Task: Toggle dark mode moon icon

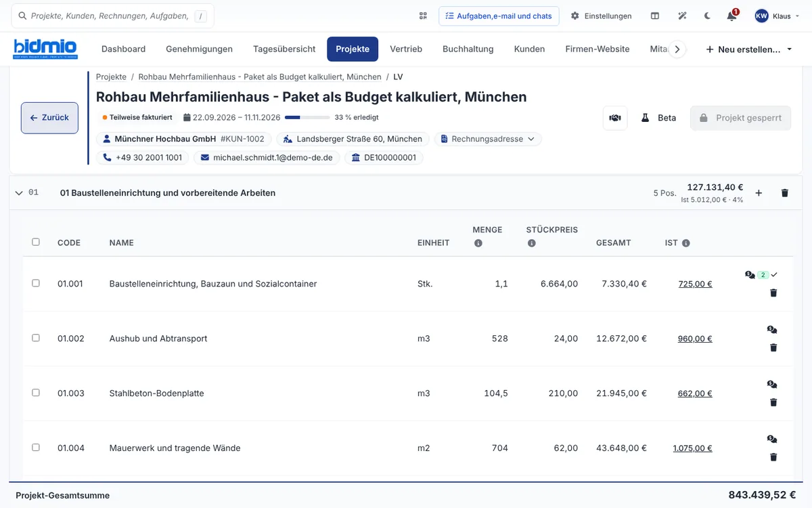Action: pos(707,16)
